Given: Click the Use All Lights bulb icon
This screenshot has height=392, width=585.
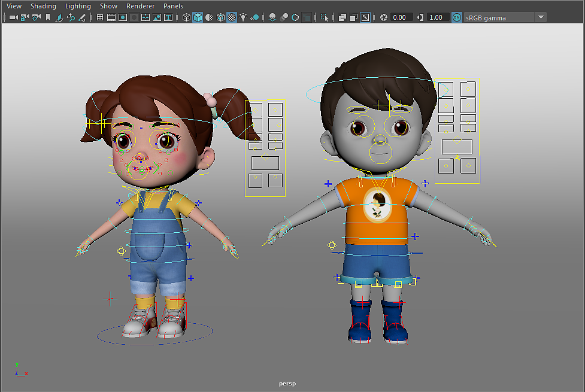Looking at the screenshot, I should 243,17.
